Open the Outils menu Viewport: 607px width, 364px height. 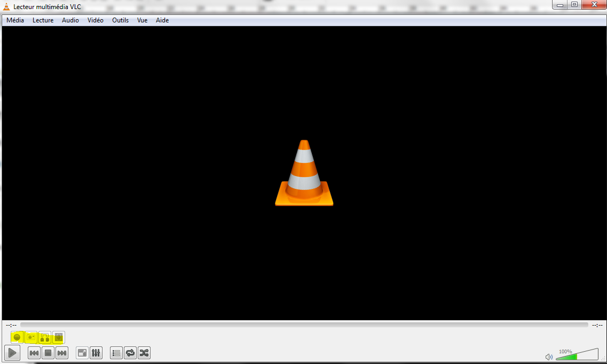(x=120, y=20)
